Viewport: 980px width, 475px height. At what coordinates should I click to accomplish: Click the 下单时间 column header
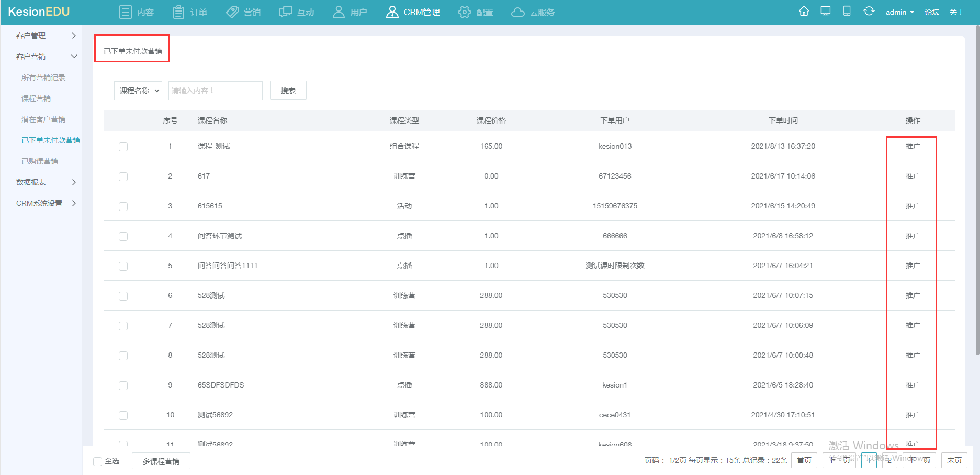point(783,120)
